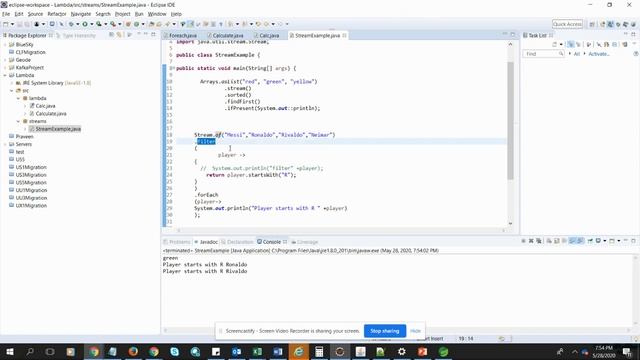640x360 pixels.
Task: Click the Open Console icon
Action: click(612, 241)
